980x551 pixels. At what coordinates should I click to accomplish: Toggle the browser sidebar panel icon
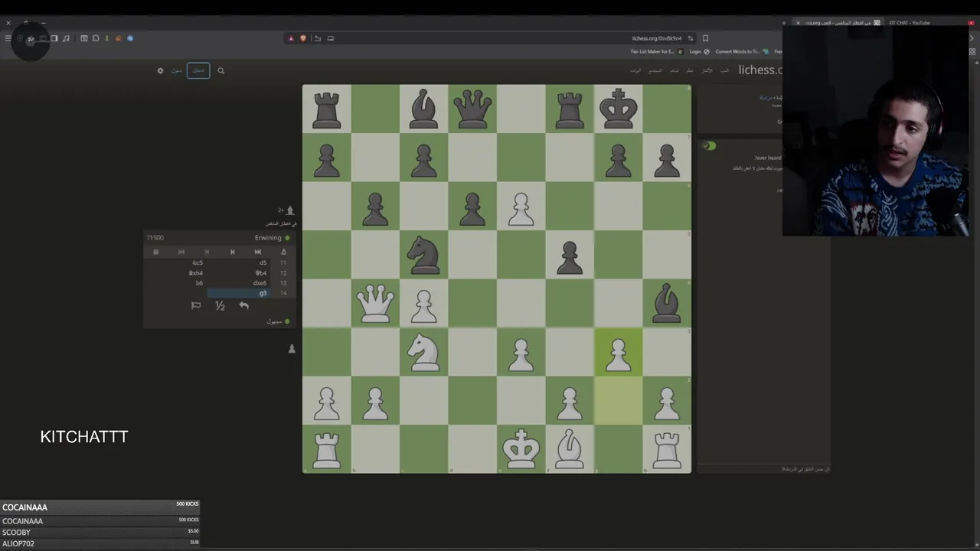point(54,38)
